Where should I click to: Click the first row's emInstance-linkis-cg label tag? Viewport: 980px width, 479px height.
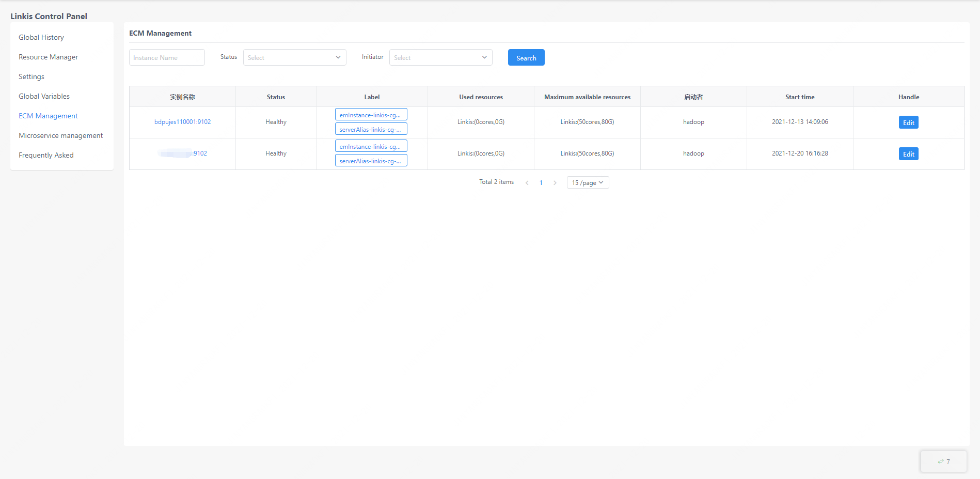coord(371,115)
